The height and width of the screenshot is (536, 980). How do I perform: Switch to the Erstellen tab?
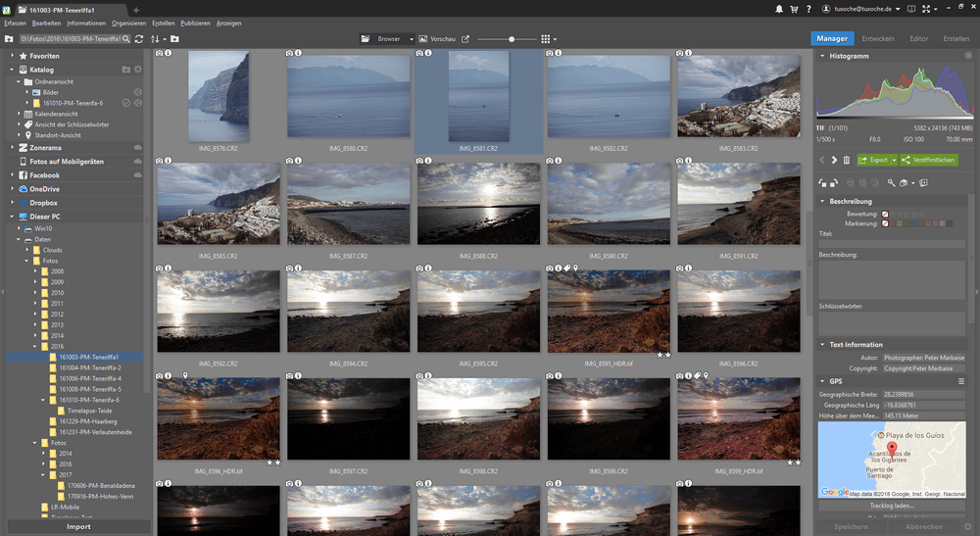956,39
